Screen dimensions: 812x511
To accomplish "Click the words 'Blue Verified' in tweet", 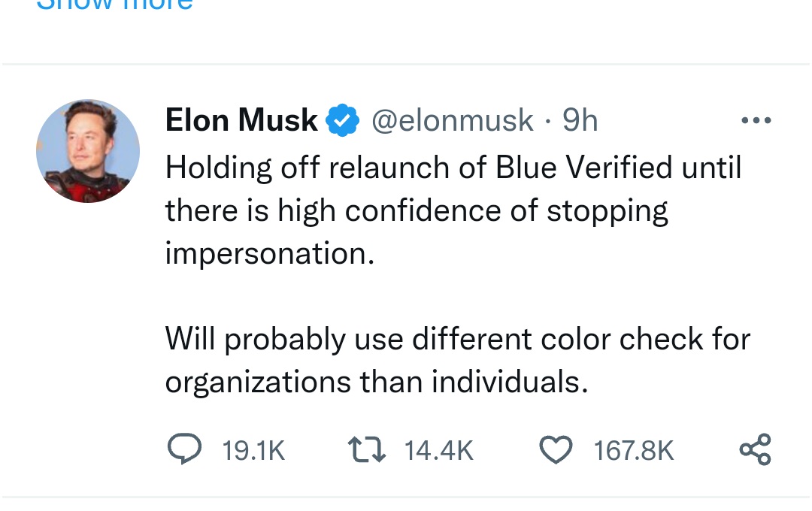I will [584, 168].
